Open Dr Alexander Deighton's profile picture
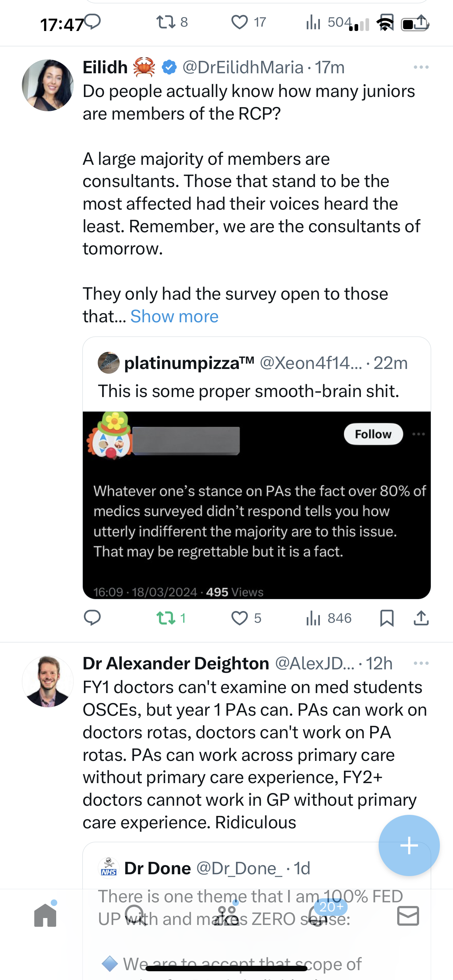This screenshot has height=980, width=453. tap(47, 681)
